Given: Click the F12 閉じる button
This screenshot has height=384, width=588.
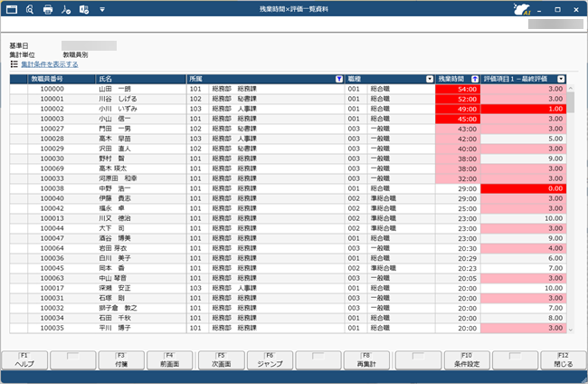Looking at the screenshot, I should [564, 360].
